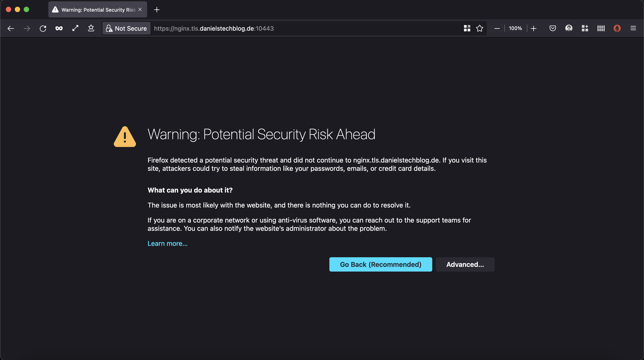Bookmark this page with the star icon

pos(479,28)
